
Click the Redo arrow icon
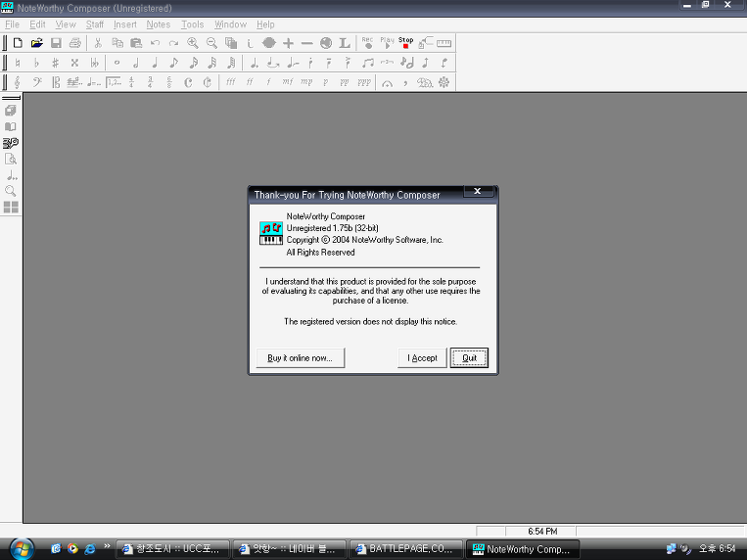point(174,43)
